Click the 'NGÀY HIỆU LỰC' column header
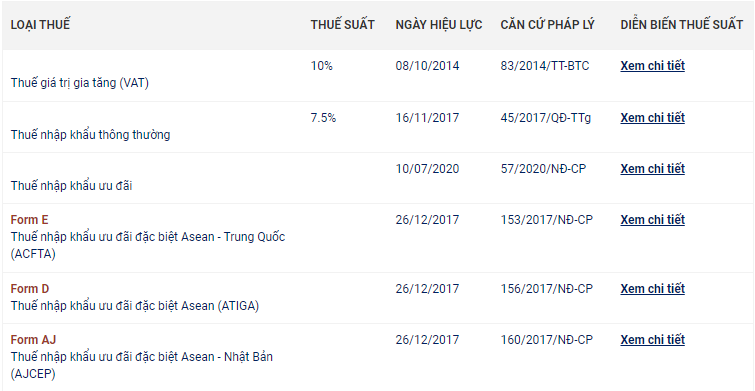Viewport: 755px width, 391px height. tap(439, 25)
